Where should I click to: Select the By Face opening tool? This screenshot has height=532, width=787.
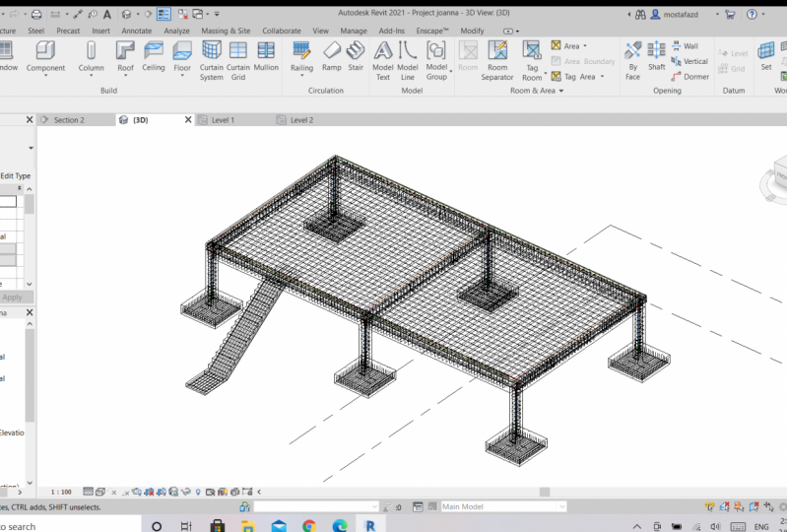(x=633, y=61)
